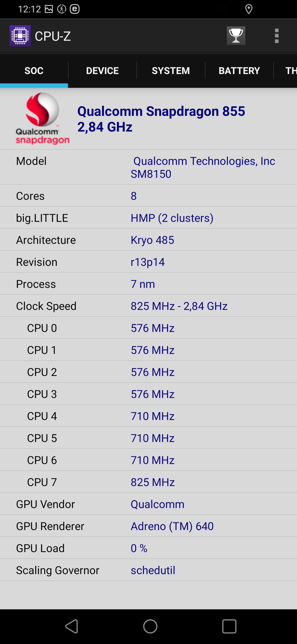Image resolution: width=297 pixels, height=644 pixels.
Task: Tap the recent apps square button
Action: point(229,626)
